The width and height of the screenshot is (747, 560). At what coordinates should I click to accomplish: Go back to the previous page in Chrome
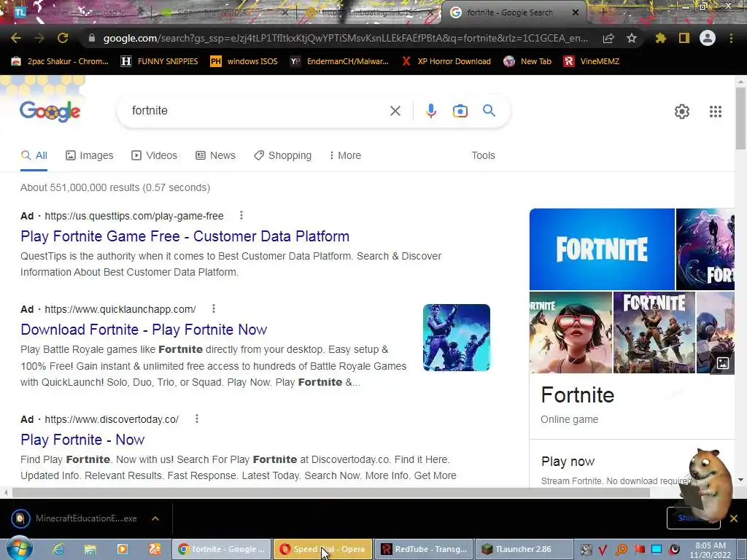coord(16,38)
